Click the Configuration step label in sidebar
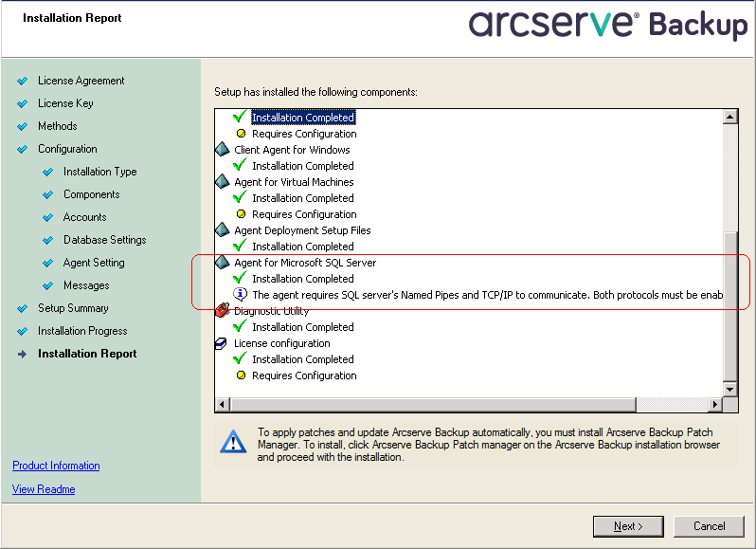 [67, 149]
